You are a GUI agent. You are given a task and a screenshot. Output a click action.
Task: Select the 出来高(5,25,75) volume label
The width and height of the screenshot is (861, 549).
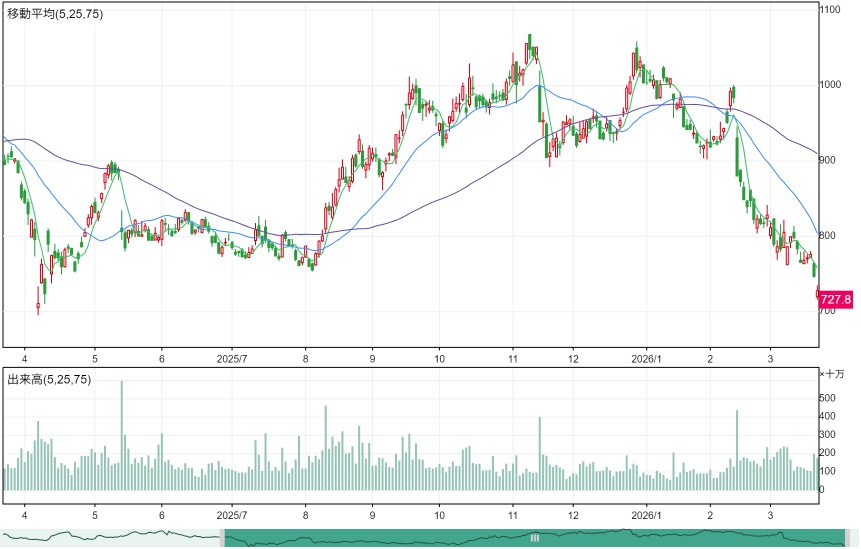(49, 379)
